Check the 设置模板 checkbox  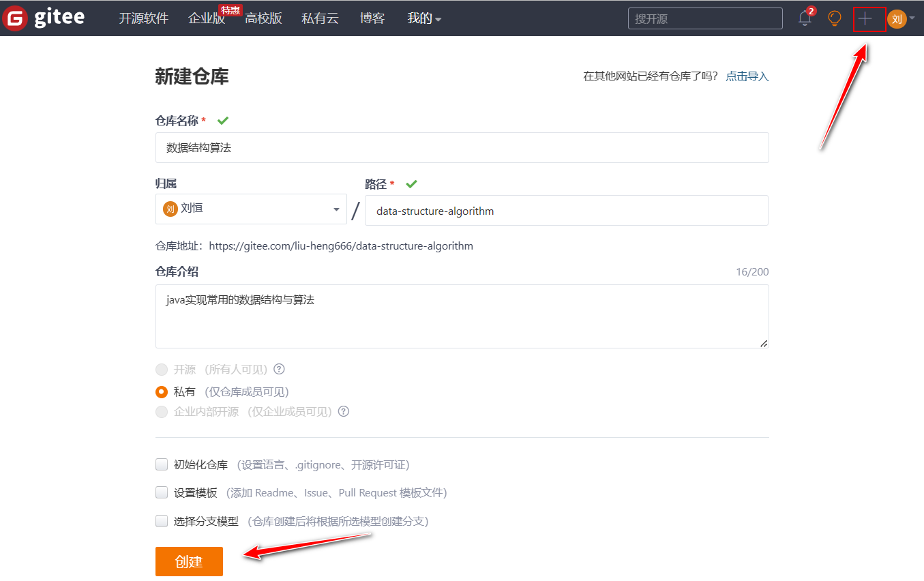click(162, 492)
